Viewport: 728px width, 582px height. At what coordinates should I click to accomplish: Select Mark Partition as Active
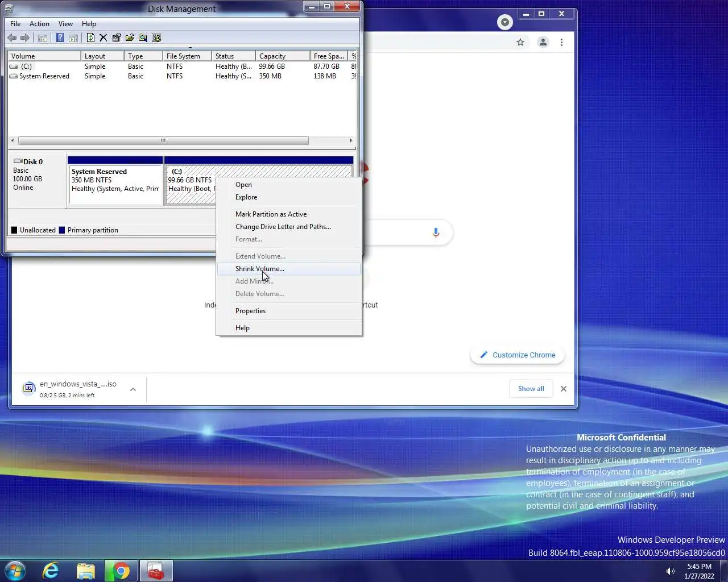coord(289,214)
